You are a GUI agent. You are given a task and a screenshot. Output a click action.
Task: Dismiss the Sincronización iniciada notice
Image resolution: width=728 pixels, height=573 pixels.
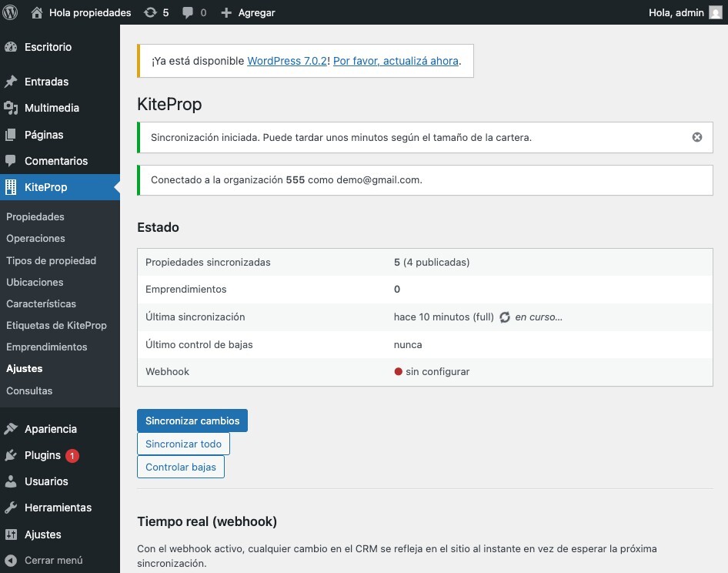pyautogui.click(x=697, y=137)
